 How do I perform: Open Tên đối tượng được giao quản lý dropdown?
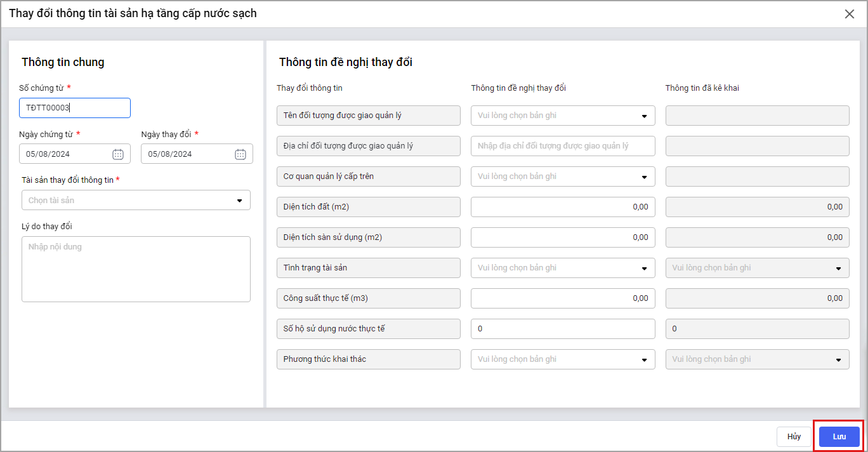[644, 116]
